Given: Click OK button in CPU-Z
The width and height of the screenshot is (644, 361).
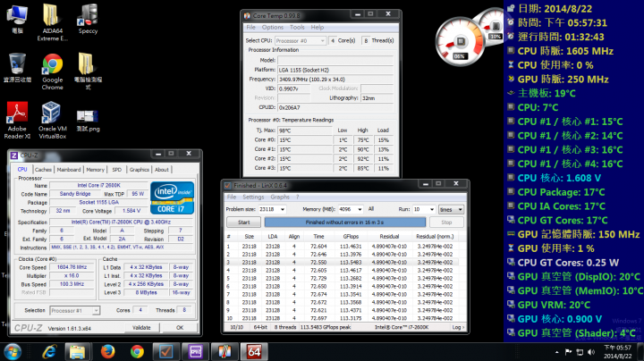Looking at the screenshot, I should point(180,328).
